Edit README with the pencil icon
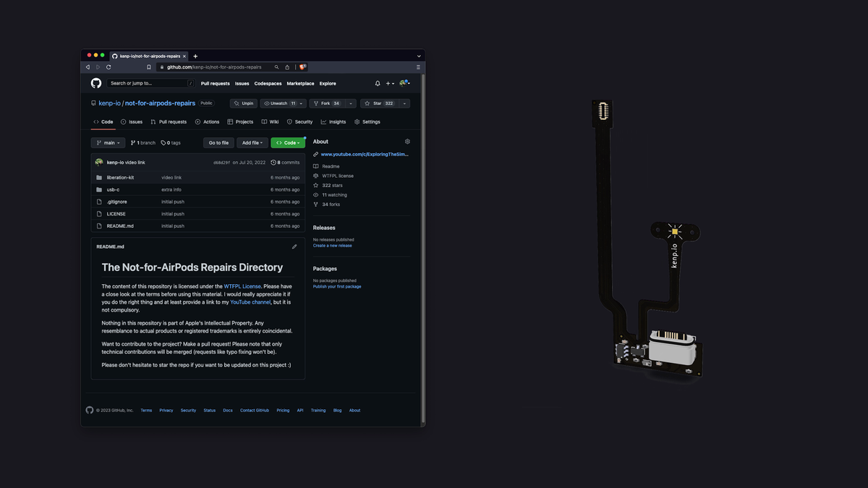This screenshot has width=868, height=488. (x=294, y=247)
